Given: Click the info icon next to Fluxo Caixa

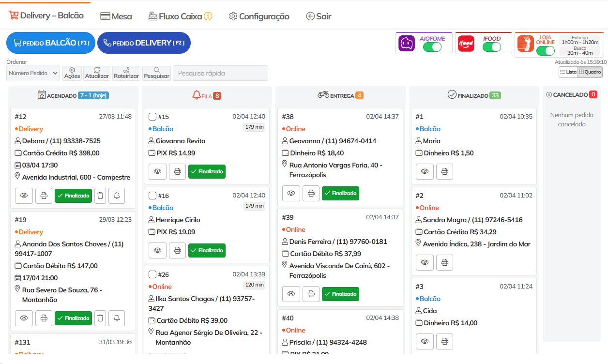Looking at the screenshot, I should [x=208, y=16].
